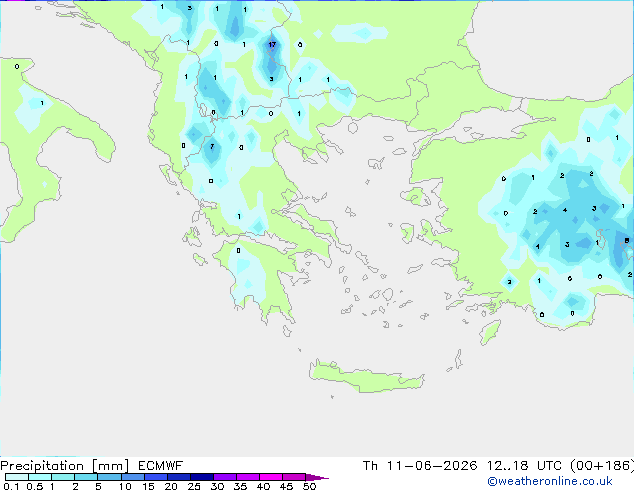Click the legend label '35'
This screenshot has height=490, width=634.
[x=241, y=486]
